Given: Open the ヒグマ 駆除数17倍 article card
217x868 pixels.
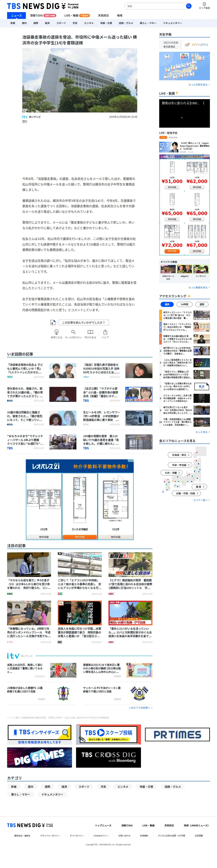Looking at the screenshot, I should 130,574.
